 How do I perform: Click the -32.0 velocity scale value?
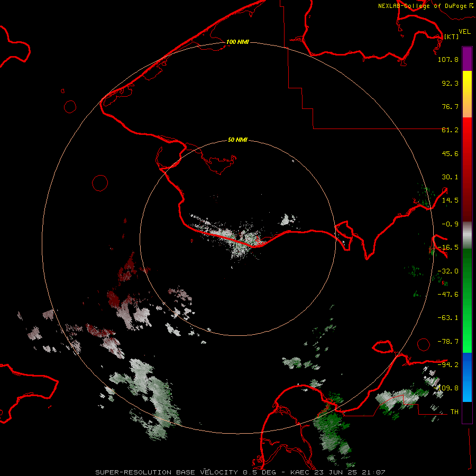[x=448, y=271]
